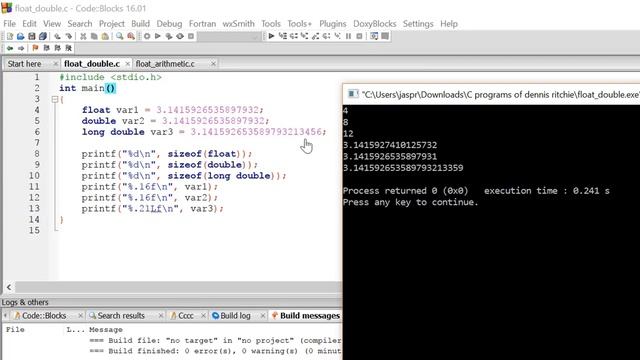The height and width of the screenshot is (360, 640).
Task: Close the Start here tab
Action: pos(56,64)
